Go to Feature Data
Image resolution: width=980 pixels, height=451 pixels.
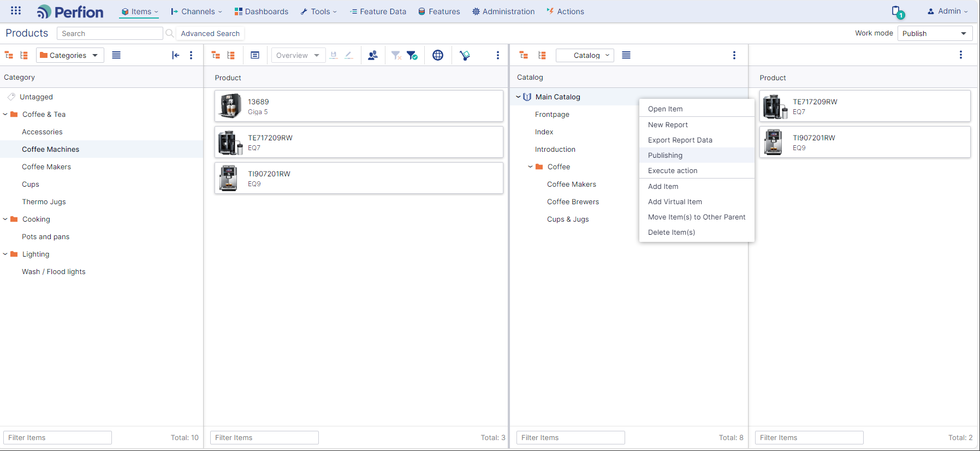(378, 11)
